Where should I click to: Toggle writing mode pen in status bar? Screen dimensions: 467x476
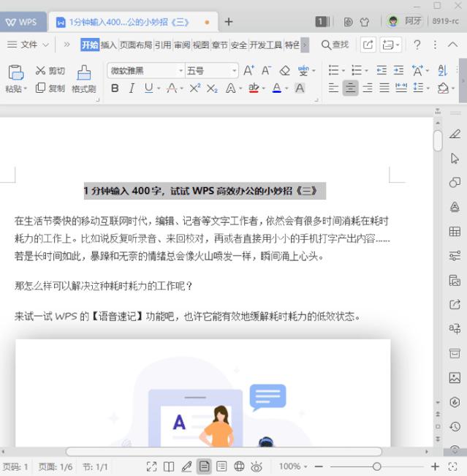point(186,466)
